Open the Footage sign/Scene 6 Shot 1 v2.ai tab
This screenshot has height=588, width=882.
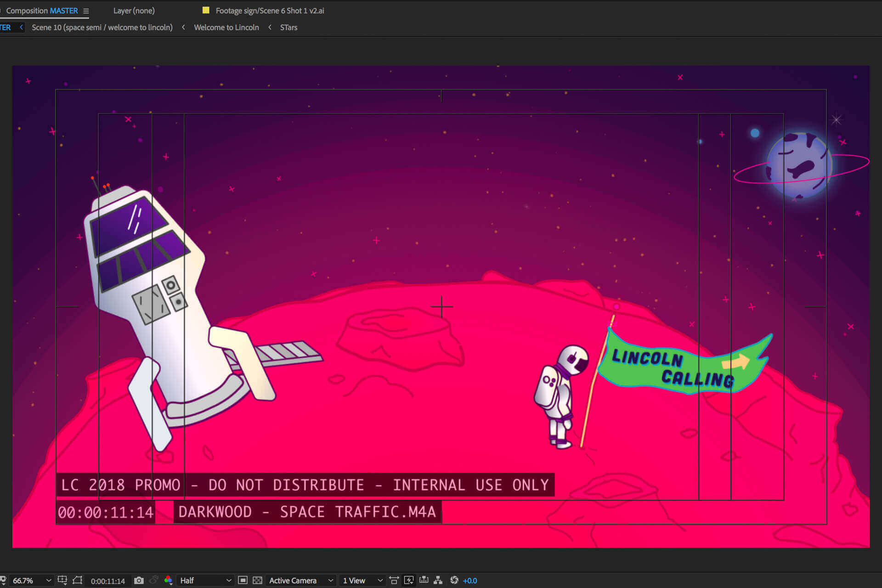click(270, 11)
